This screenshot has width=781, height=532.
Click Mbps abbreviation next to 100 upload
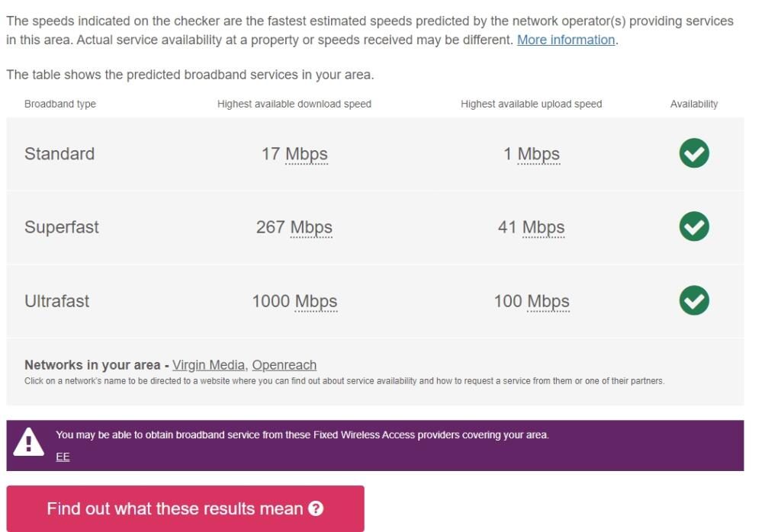point(548,301)
